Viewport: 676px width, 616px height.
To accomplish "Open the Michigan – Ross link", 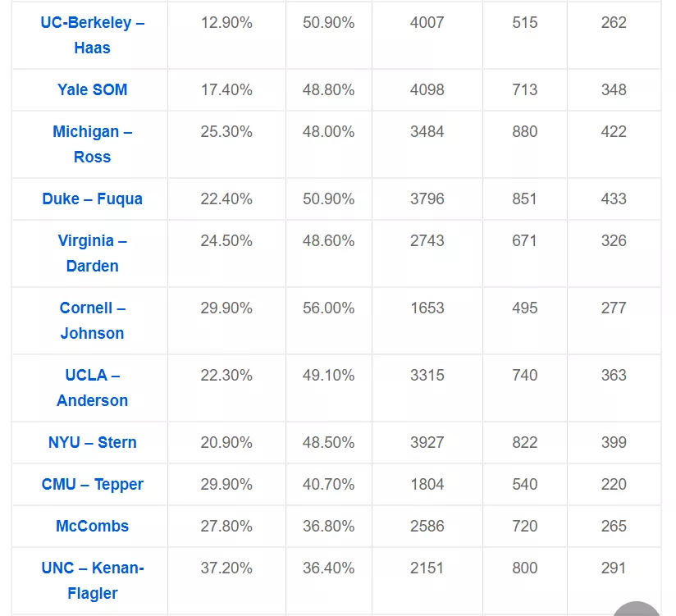I will pos(92,144).
